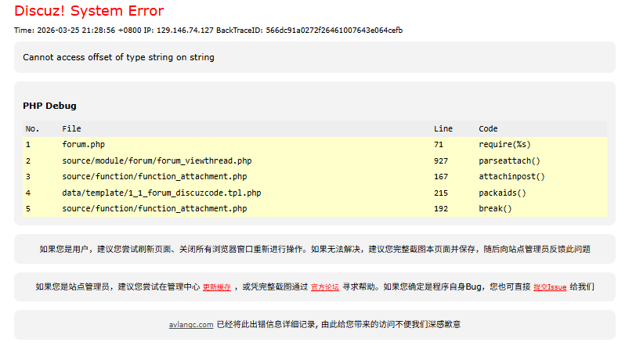Click the BackTraceID 566dc91a0272f26461007643e064cefb text
The image size is (636, 364).
[x=309, y=31]
